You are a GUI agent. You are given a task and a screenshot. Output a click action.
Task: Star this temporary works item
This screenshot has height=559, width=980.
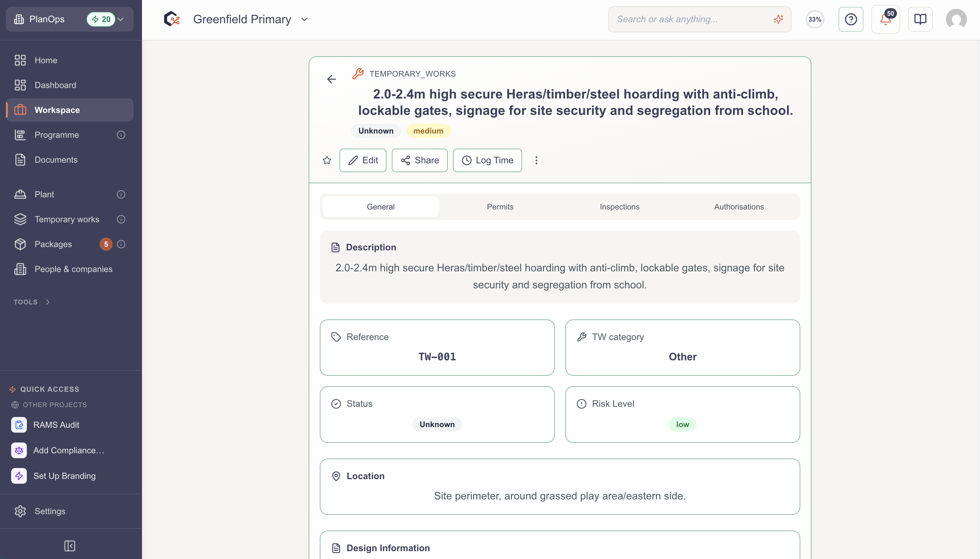click(x=327, y=160)
